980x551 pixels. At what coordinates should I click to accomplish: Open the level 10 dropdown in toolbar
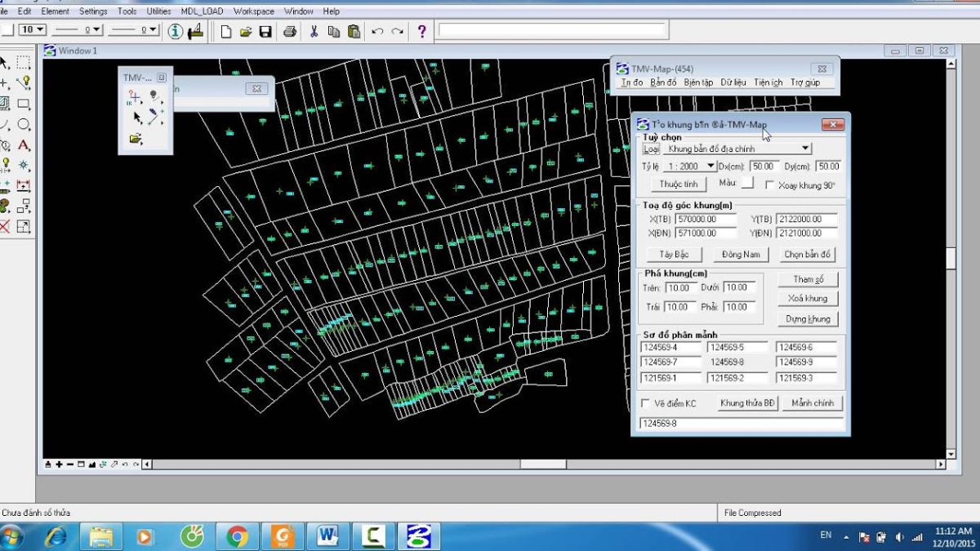pos(33,30)
